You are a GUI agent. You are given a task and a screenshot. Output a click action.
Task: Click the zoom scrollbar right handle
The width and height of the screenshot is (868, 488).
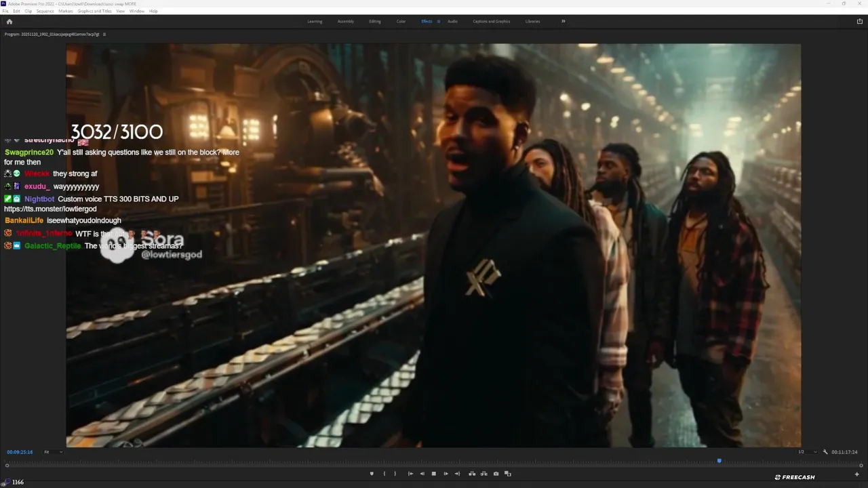coord(861,466)
